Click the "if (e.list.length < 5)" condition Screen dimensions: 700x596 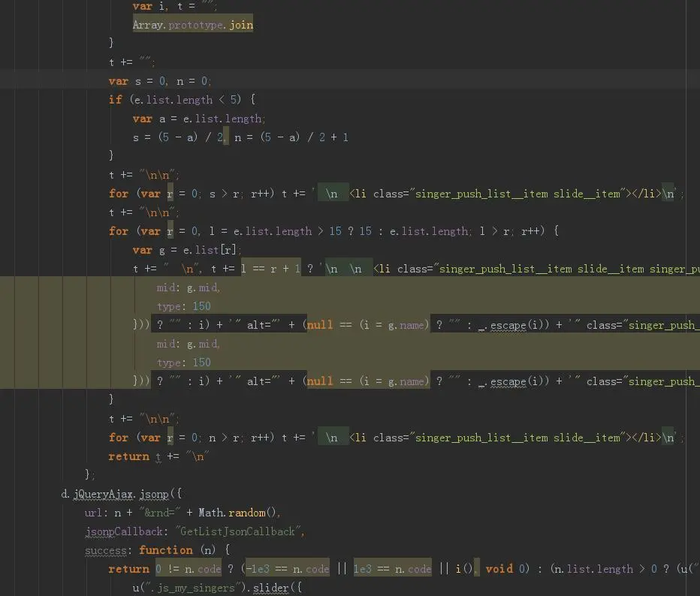pos(175,100)
